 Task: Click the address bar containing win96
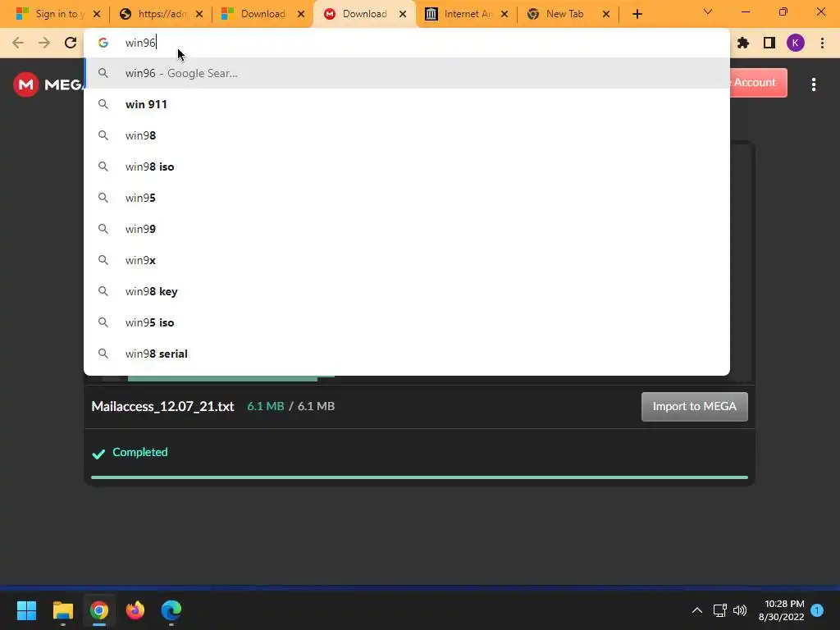click(x=407, y=43)
